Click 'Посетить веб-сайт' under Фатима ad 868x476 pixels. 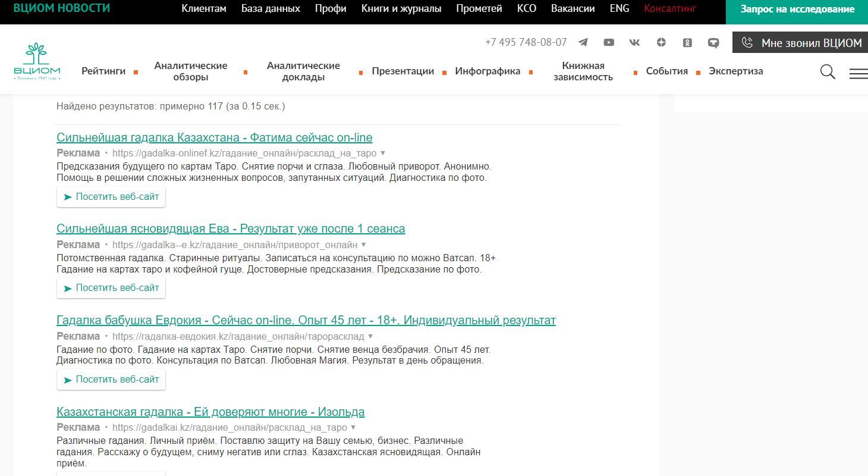pyautogui.click(x=111, y=197)
